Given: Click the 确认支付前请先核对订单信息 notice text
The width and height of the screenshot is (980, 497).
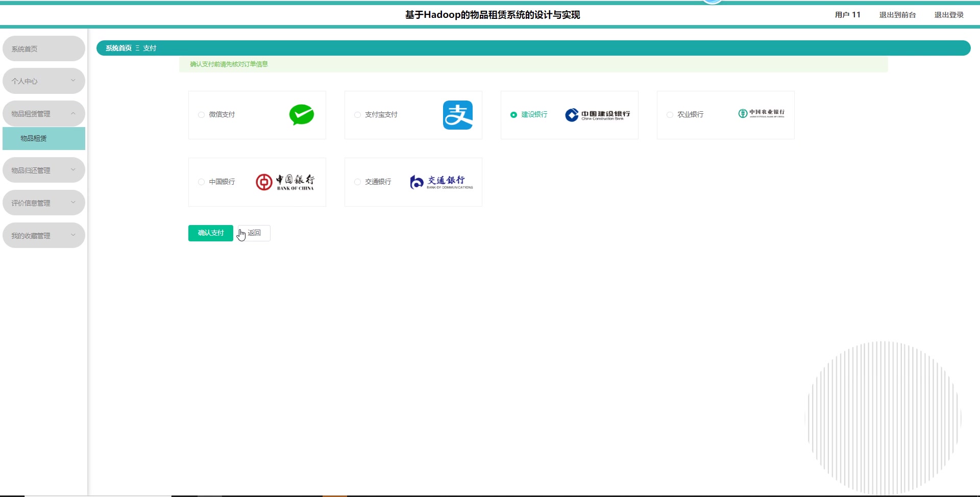Looking at the screenshot, I should 229,64.
